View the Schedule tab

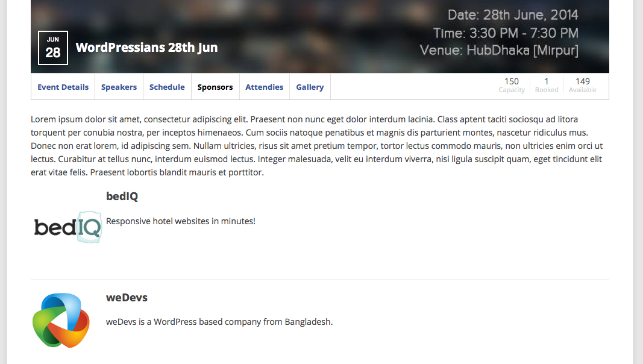(167, 87)
